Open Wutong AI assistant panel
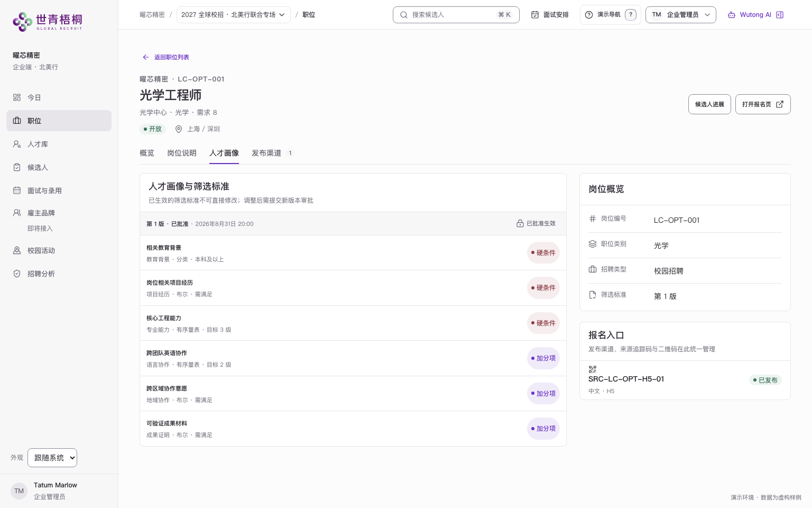This screenshot has width=812, height=508. (756, 15)
